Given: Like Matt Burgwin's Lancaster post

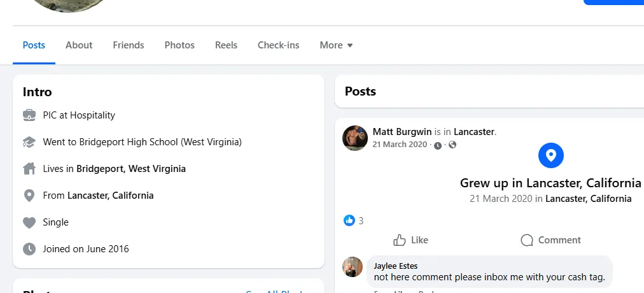Looking at the screenshot, I should pos(410,240).
